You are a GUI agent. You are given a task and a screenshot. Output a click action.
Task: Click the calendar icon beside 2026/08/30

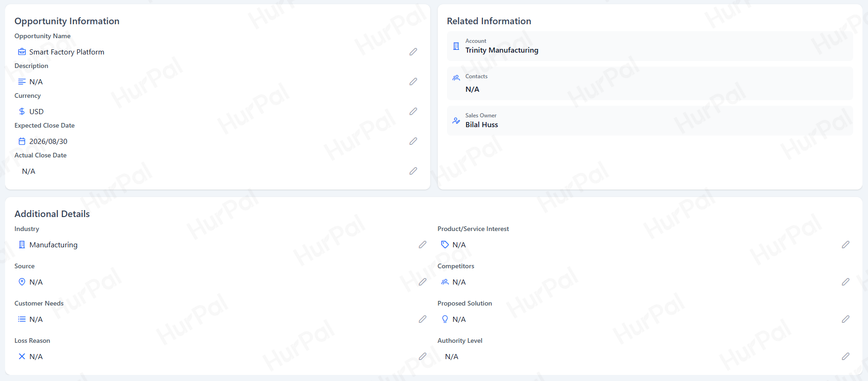[x=22, y=141]
